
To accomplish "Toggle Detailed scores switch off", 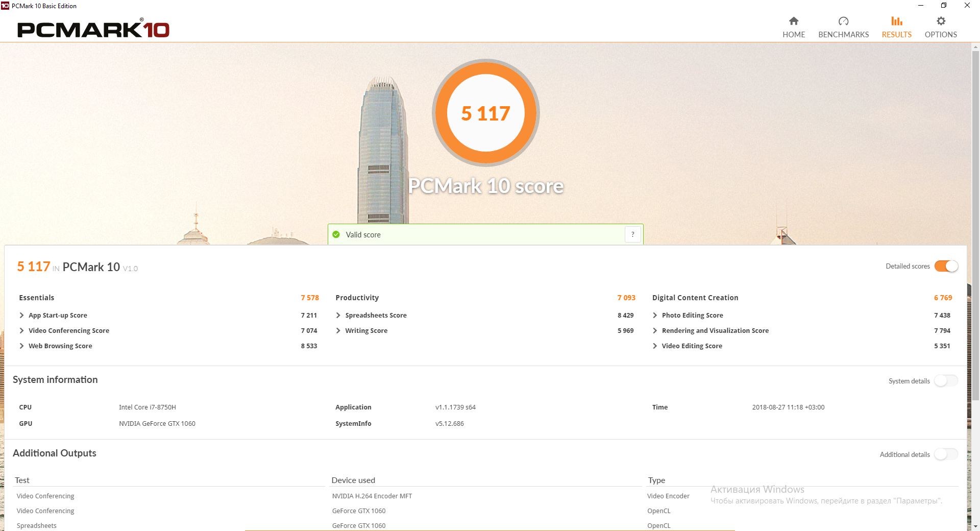I will click(946, 266).
